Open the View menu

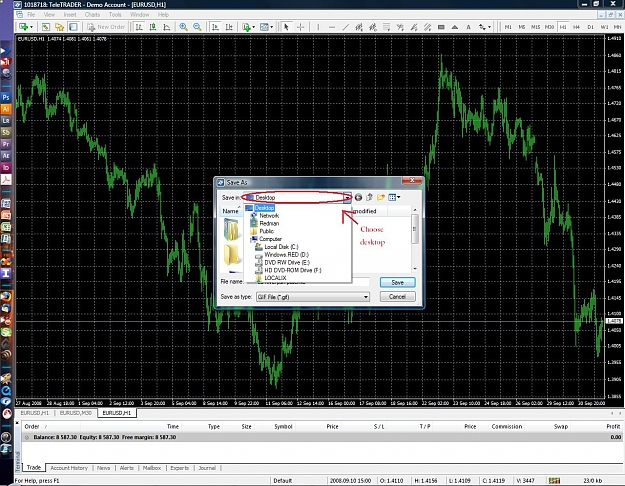(x=49, y=15)
